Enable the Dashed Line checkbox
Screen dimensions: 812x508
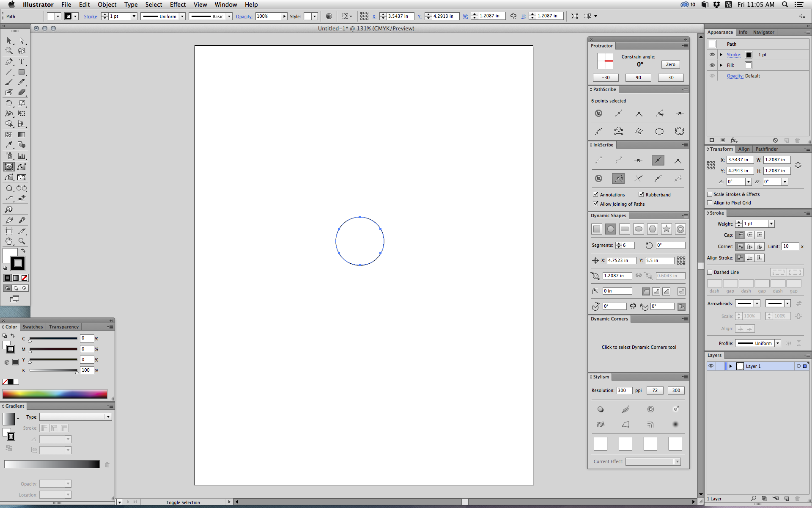click(710, 272)
